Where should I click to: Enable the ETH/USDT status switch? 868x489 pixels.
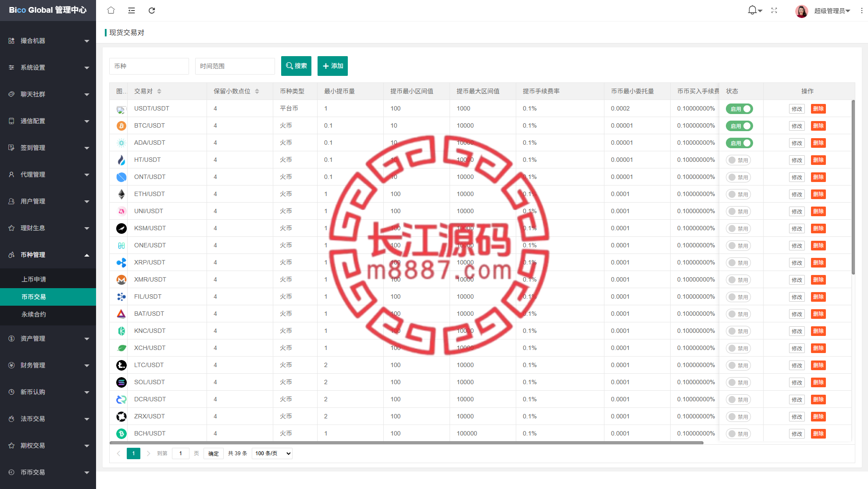point(738,194)
